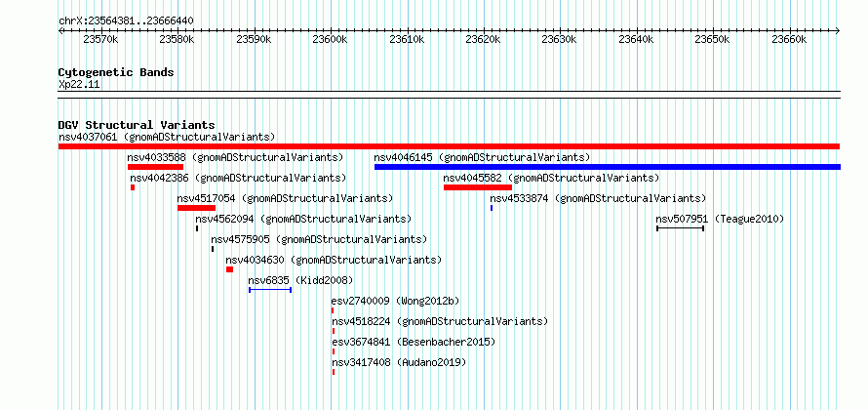This screenshot has height=410, width=868.
Task: Open the nsv4046145 variant label
Action: coord(482,157)
